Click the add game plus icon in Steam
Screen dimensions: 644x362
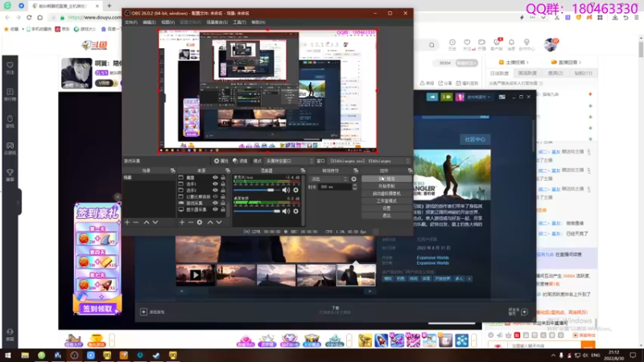(x=143, y=312)
